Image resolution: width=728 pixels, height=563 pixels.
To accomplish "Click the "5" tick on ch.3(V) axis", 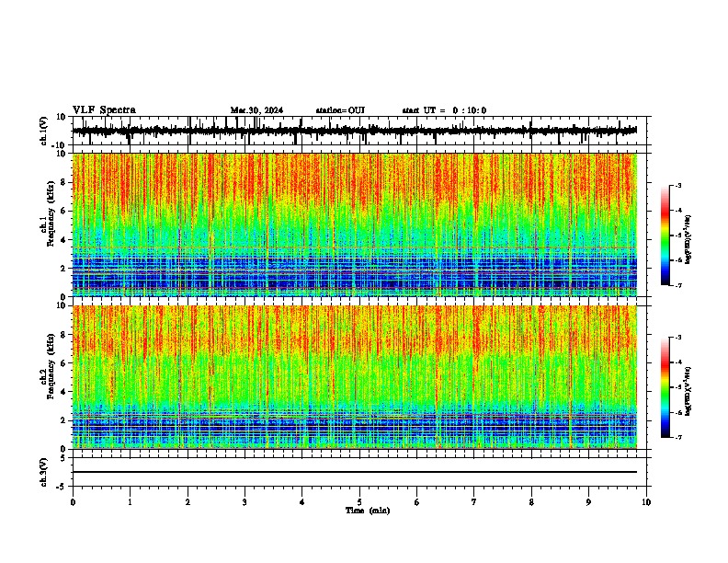I will pyautogui.click(x=64, y=458).
